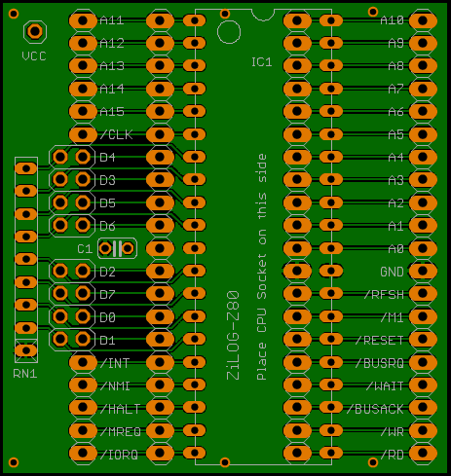This screenshot has width=451, height=476.
Task: Pick the A15 label
Action: tap(112, 112)
